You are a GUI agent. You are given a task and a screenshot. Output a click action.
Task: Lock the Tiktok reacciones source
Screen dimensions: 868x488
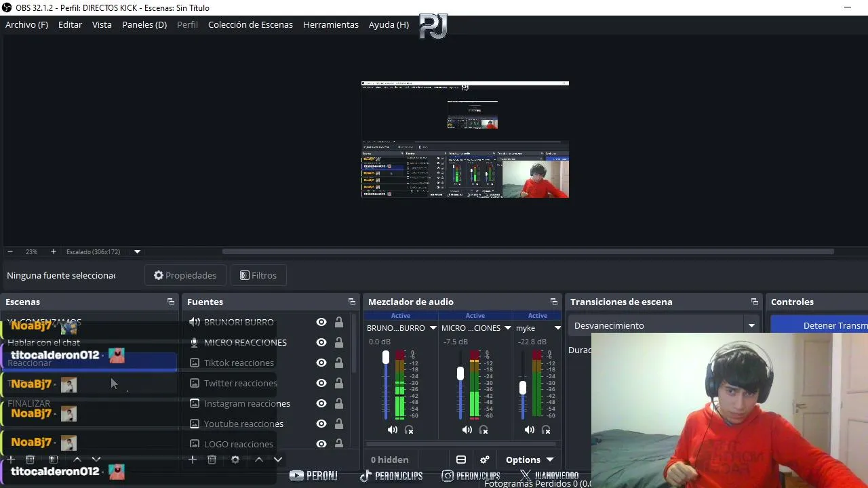(339, 363)
